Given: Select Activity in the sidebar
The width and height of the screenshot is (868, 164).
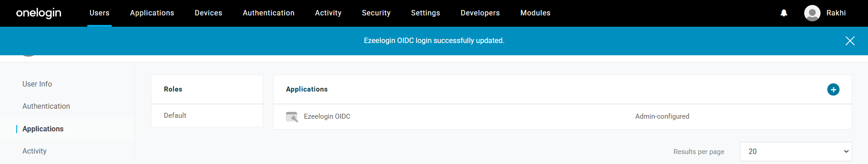Looking at the screenshot, I should pos(34,151).
